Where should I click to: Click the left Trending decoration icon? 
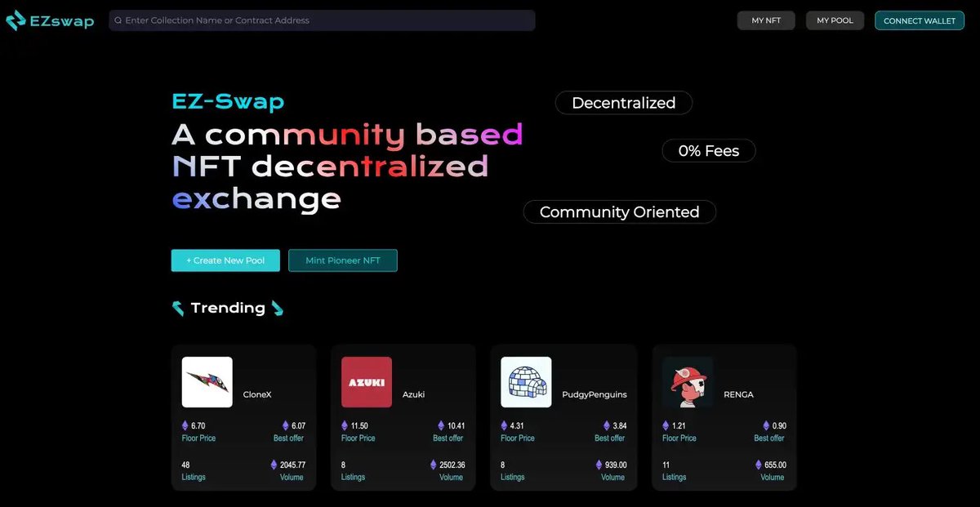pos(178,308)
